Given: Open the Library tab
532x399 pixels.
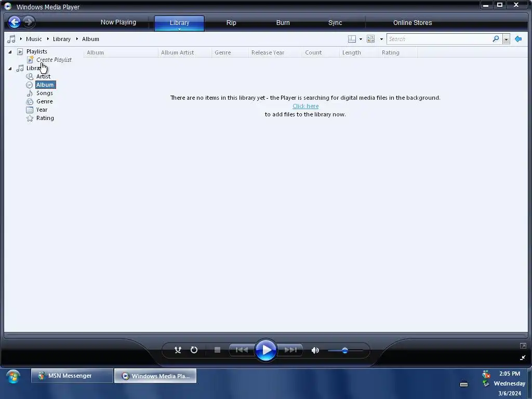Looking at the screenshot, I should click(x=179, y=22).
